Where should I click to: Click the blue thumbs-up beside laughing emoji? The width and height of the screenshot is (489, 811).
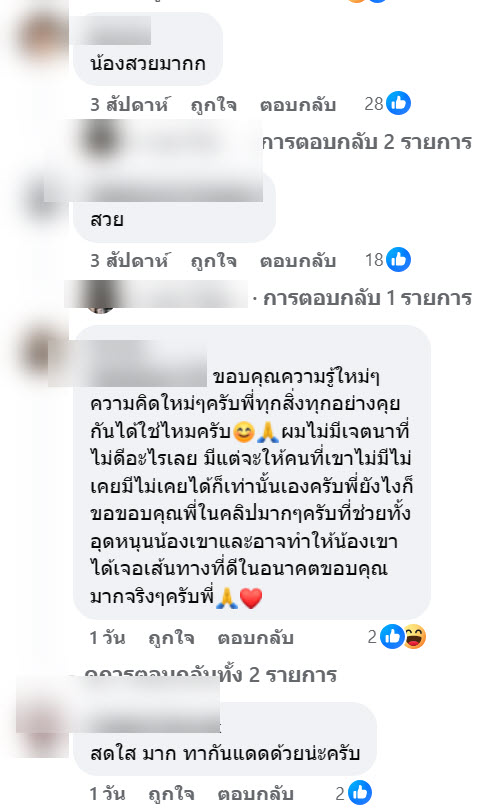(x=392, y=637)
